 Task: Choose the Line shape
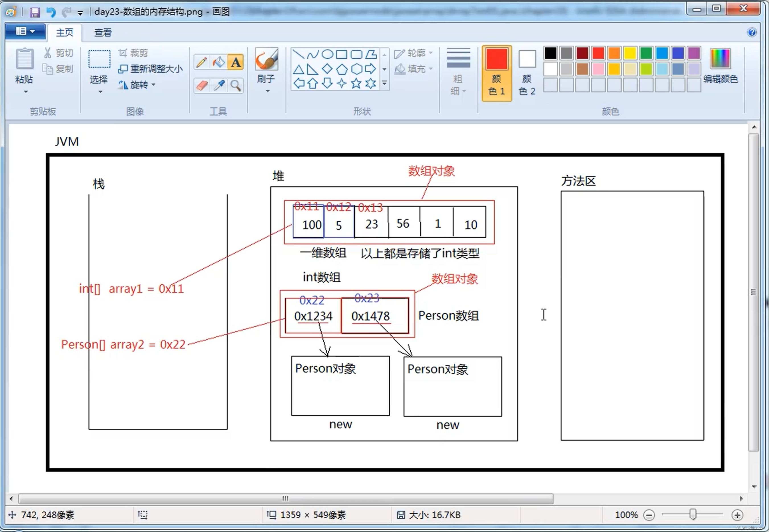point(298,54)
